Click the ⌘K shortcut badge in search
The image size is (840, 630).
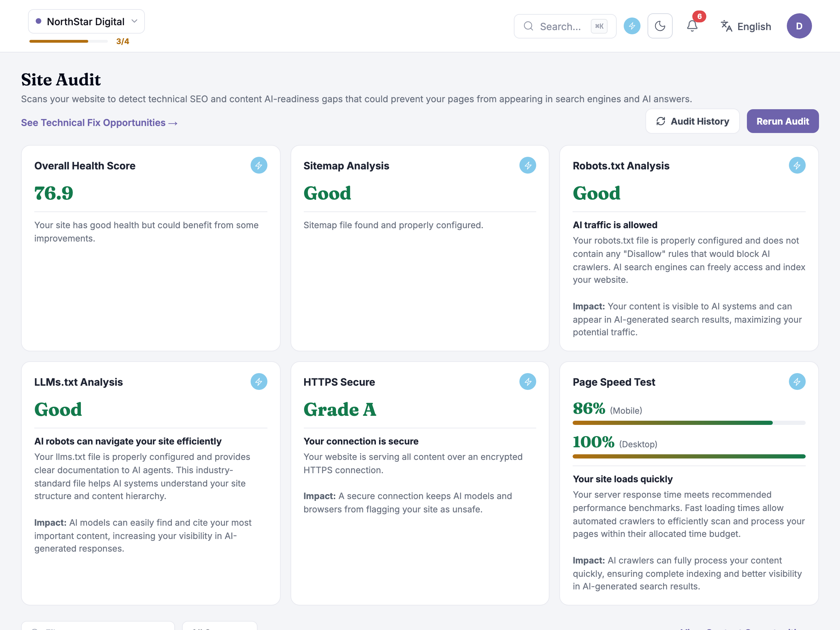point(599,26)
